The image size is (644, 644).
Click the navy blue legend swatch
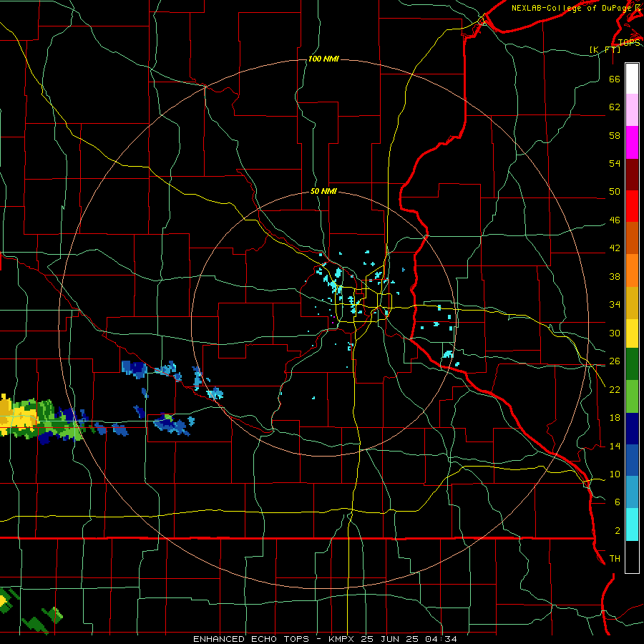click(x=632, y=429)
